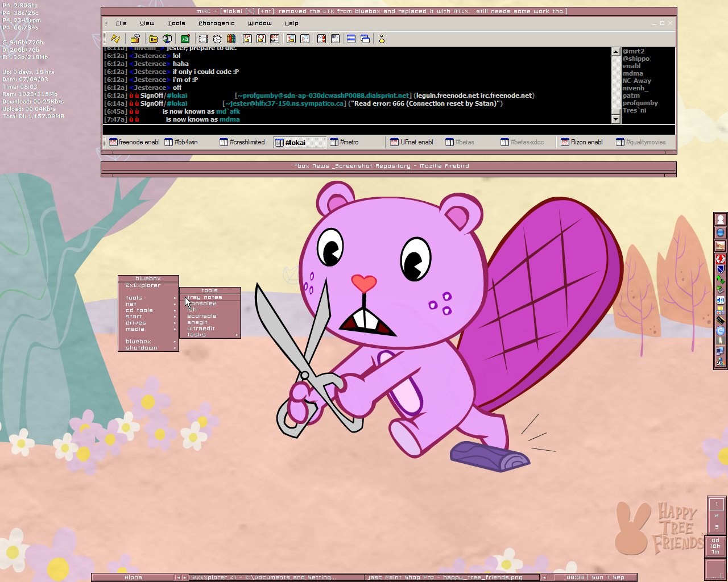Image resolution: width=728 pixels, height=582 pixels.
Task: Switch to the #metro channel tab
Action: pyautogui.click(x=355, y=142)
